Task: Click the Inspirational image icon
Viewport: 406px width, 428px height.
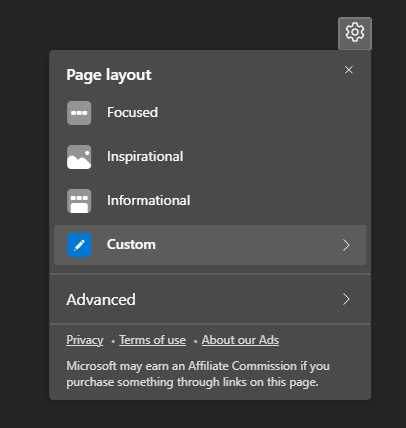Action: [x=79, y=157]
